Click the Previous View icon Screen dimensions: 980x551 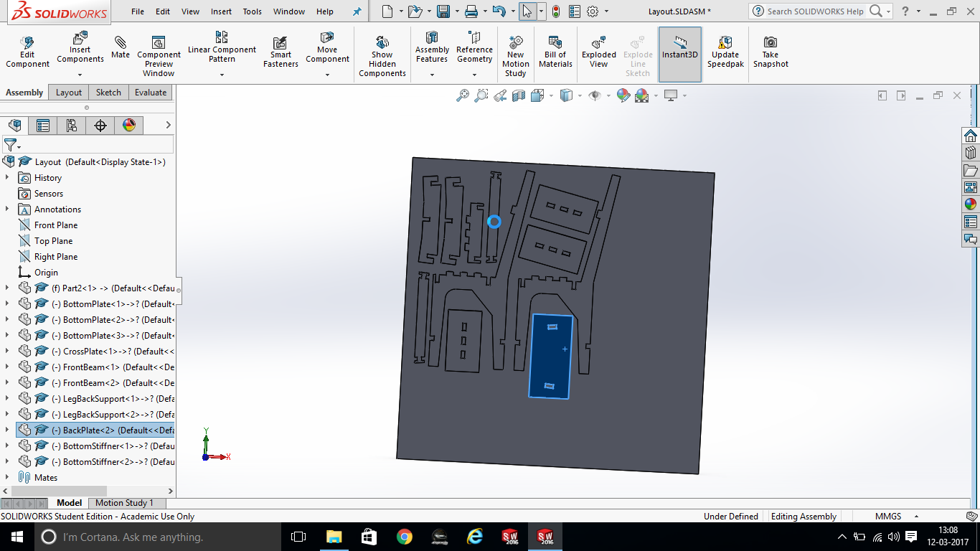500,95
